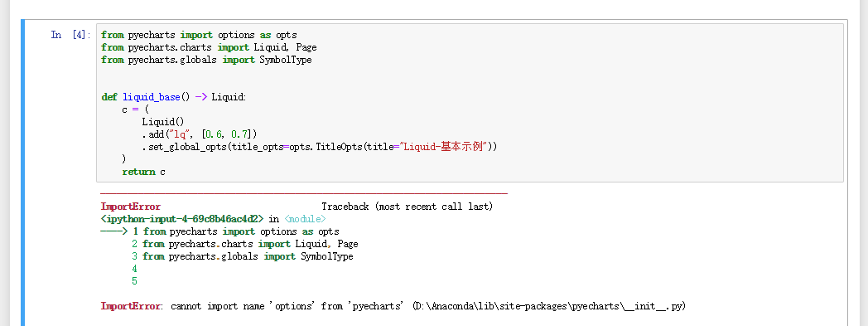Click 'def liquid_base() -> Liquid:' line

[174, 97]
